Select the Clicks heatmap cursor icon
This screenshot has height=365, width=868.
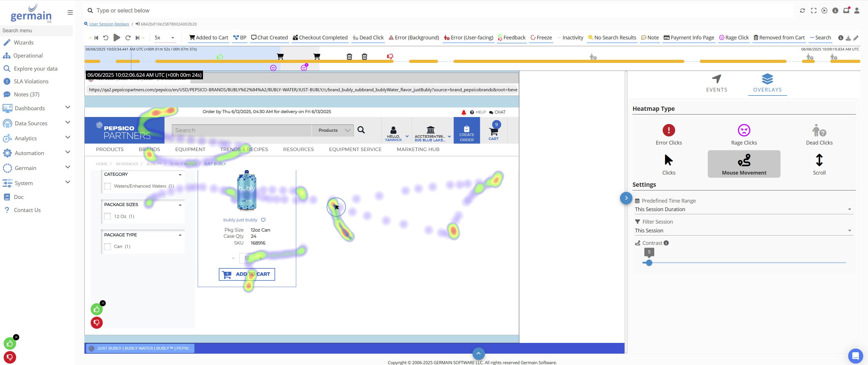tap(668, 160)
